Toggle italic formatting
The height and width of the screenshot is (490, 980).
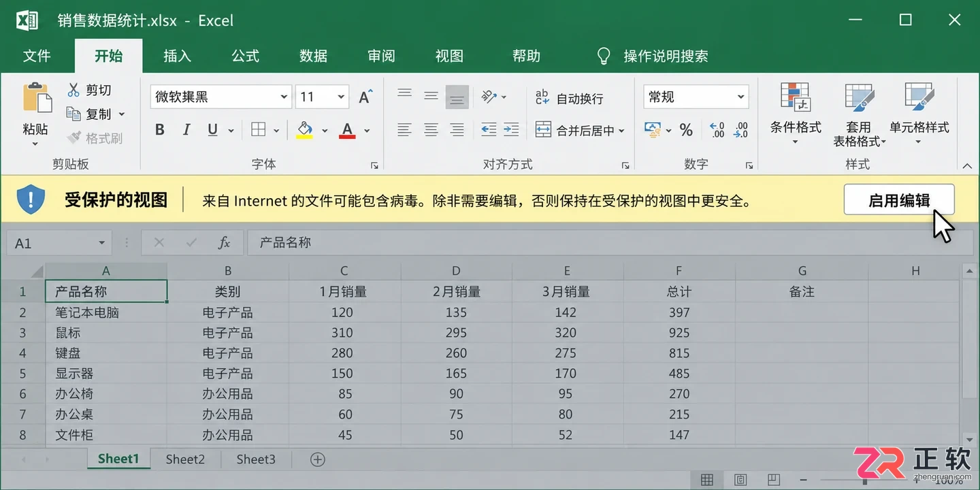coord(186,130)
